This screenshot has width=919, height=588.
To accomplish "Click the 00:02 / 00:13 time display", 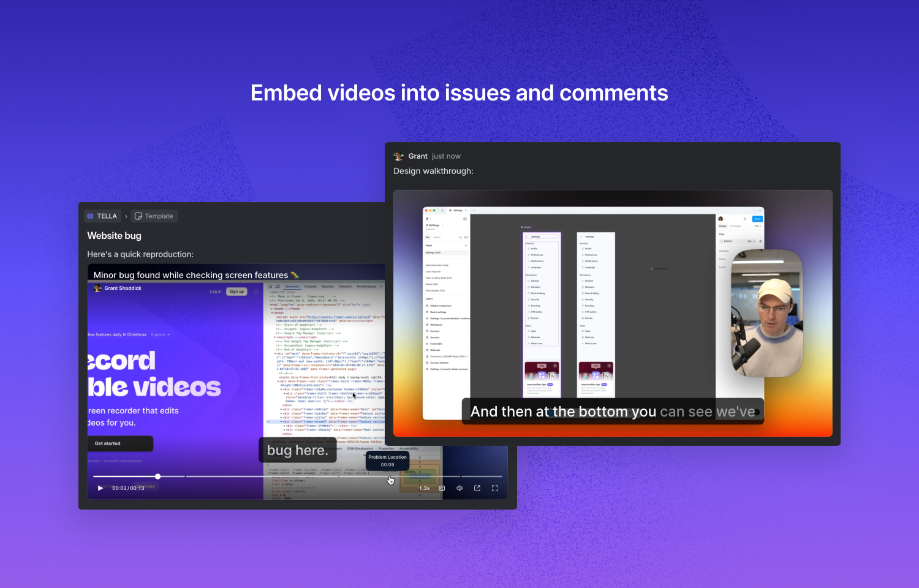I will 128,488.
